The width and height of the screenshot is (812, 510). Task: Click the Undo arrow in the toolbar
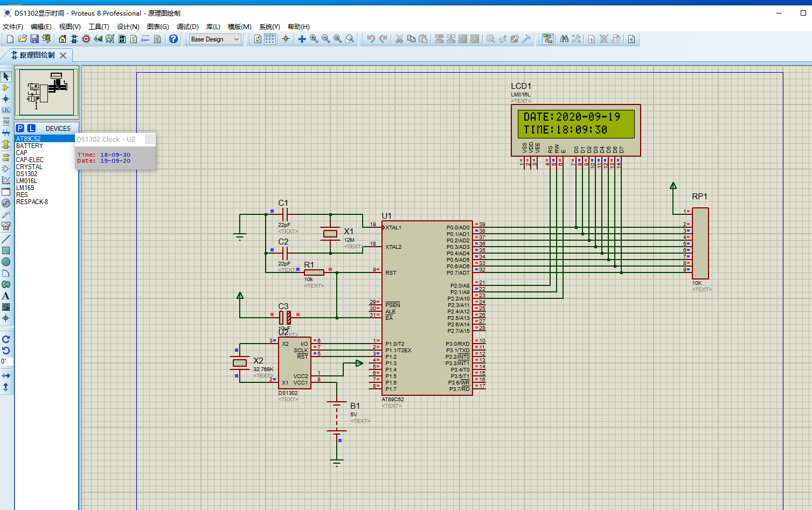pos(371,39)
